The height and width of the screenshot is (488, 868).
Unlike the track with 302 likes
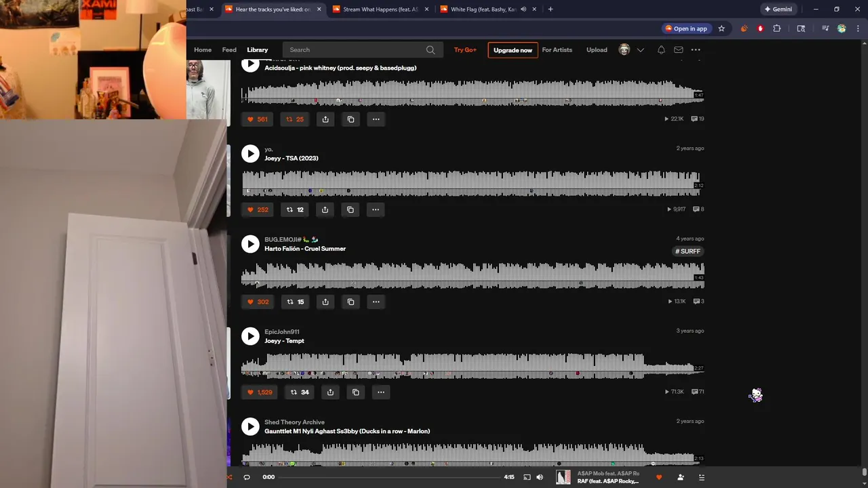point(258,302)
